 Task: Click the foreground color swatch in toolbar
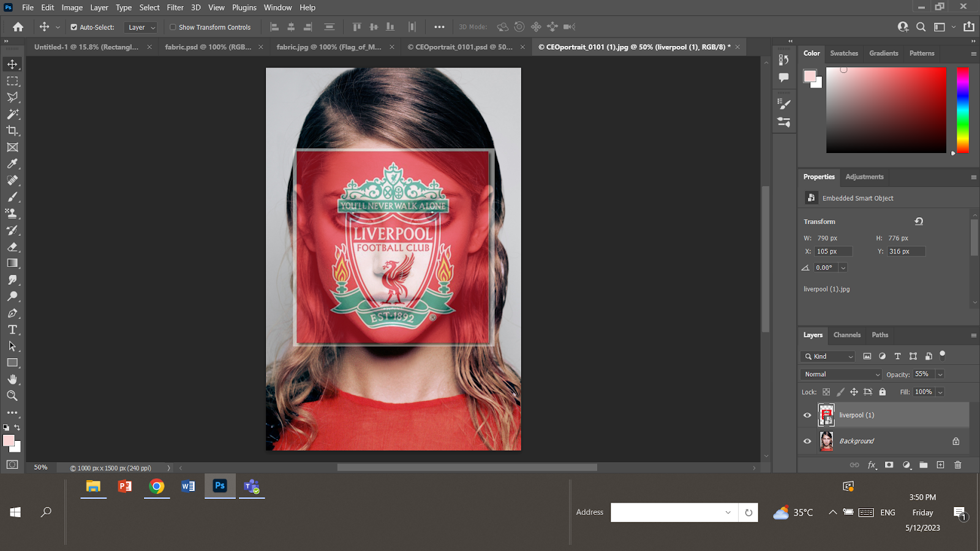pyautogui.click(x=9, y=441)
